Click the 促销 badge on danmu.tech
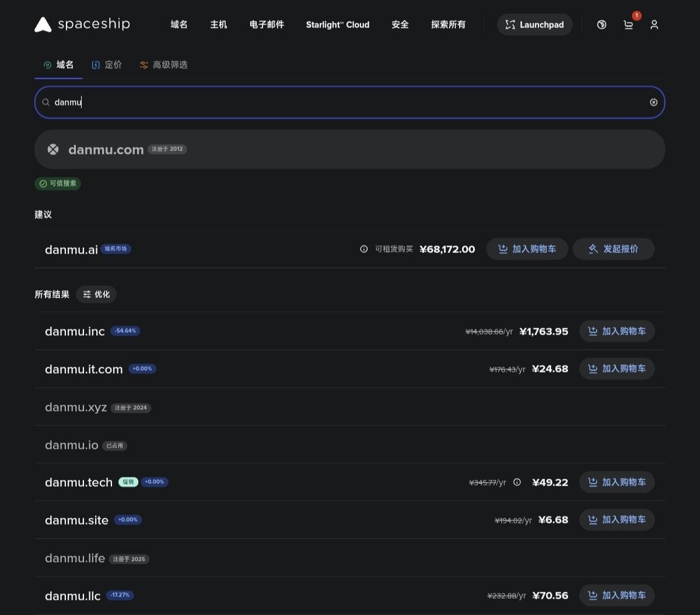700x615 pixels. point(128,482)
